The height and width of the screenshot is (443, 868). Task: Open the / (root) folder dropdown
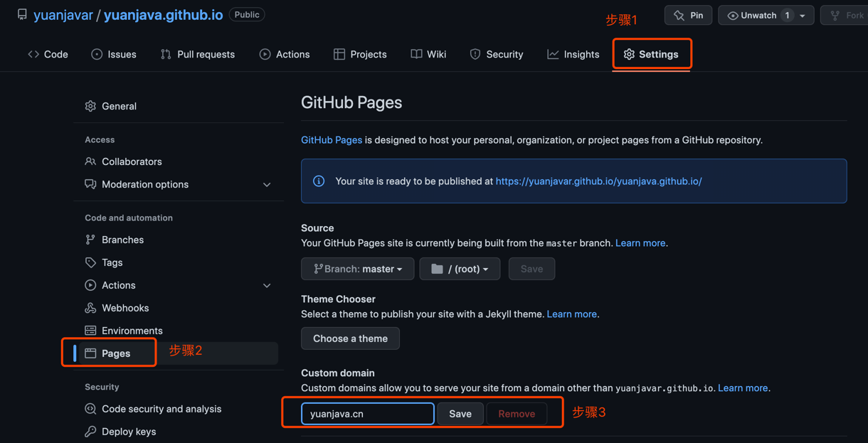coord(460,269)
